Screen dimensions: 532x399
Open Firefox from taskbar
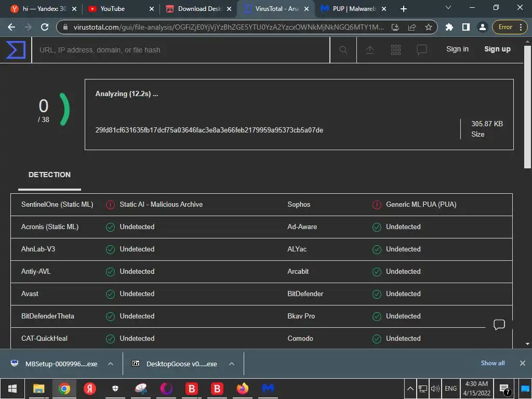pos(243,389)
